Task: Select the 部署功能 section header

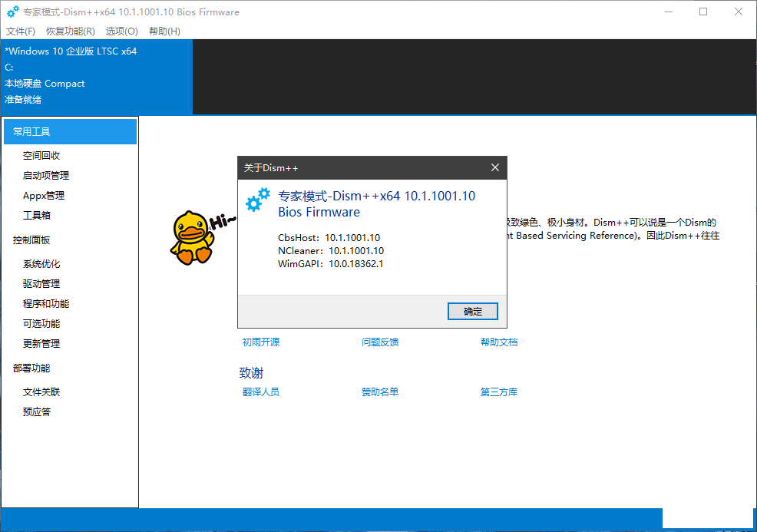Action: click(x=31, y=368)
